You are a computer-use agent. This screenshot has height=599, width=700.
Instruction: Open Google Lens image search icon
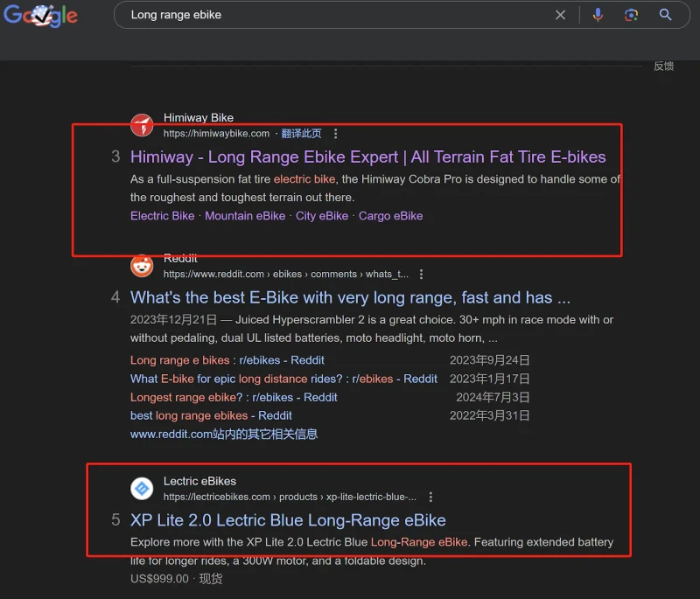click(x=631, y=15)
